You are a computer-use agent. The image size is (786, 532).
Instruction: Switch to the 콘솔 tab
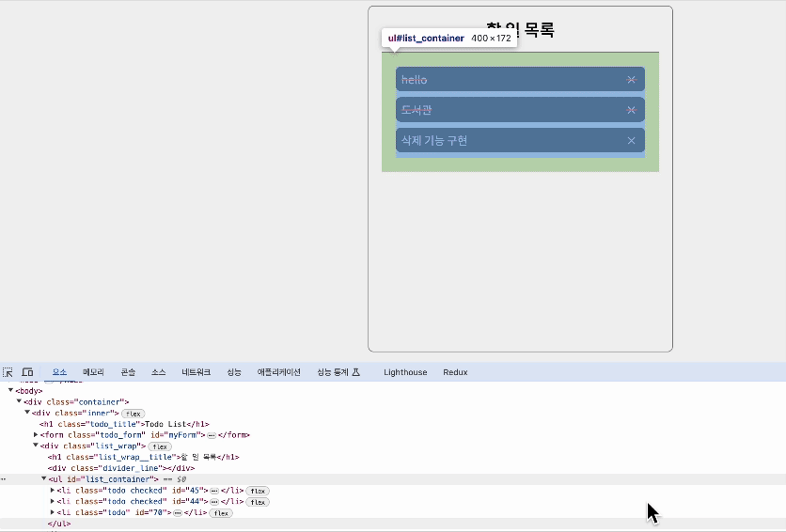(128, 372)
